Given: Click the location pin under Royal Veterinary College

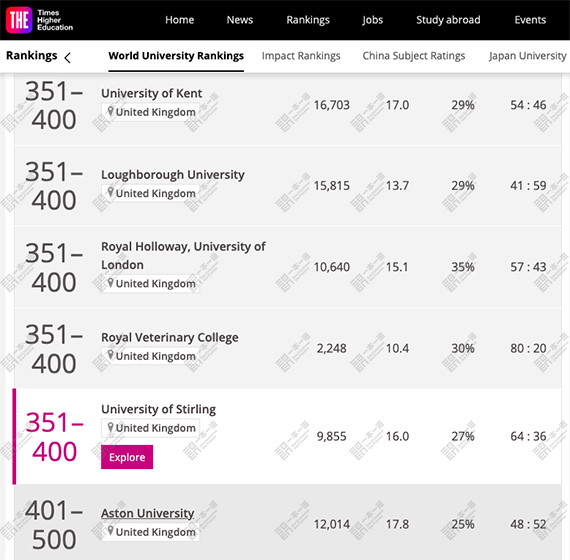Looking at the screenshot, I should point(111,355).
